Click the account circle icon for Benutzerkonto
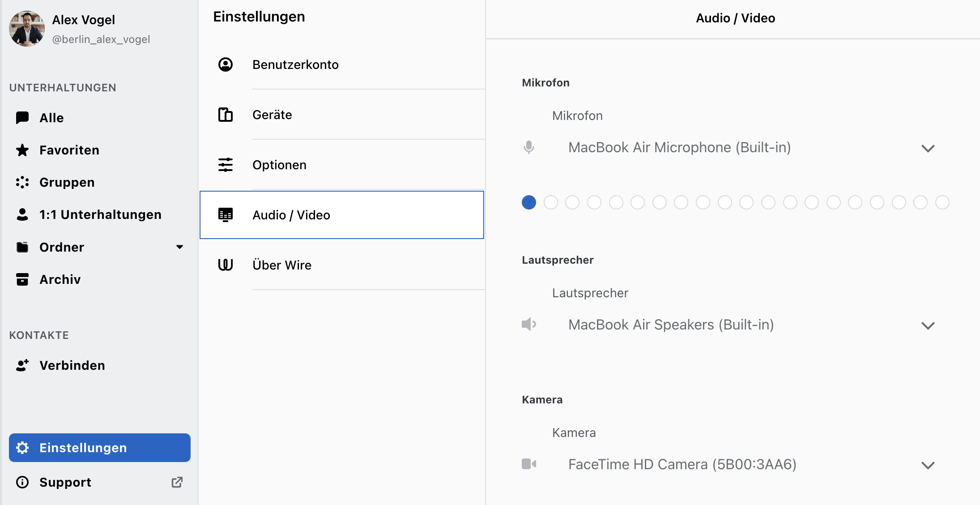980x505 pixels. (x=226, y=64)
